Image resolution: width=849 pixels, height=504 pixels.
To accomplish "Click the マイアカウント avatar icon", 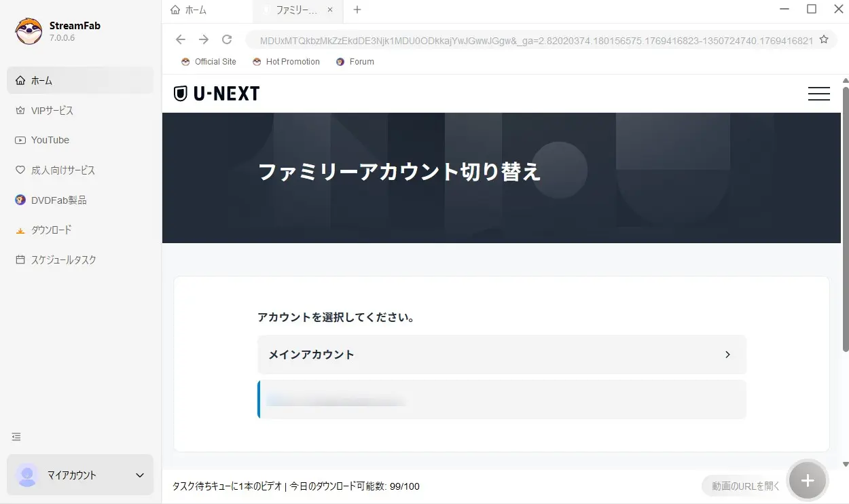I will point(27,475).
